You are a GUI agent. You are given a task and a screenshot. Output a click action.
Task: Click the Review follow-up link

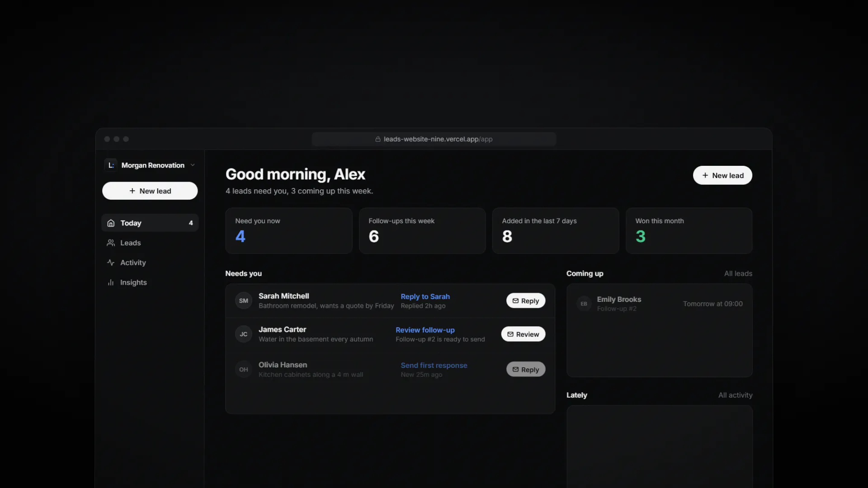coord(425,330)
